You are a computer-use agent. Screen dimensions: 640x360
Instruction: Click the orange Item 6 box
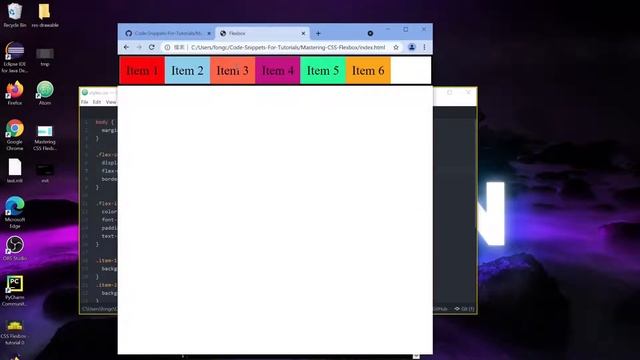[x=368, y=70]
